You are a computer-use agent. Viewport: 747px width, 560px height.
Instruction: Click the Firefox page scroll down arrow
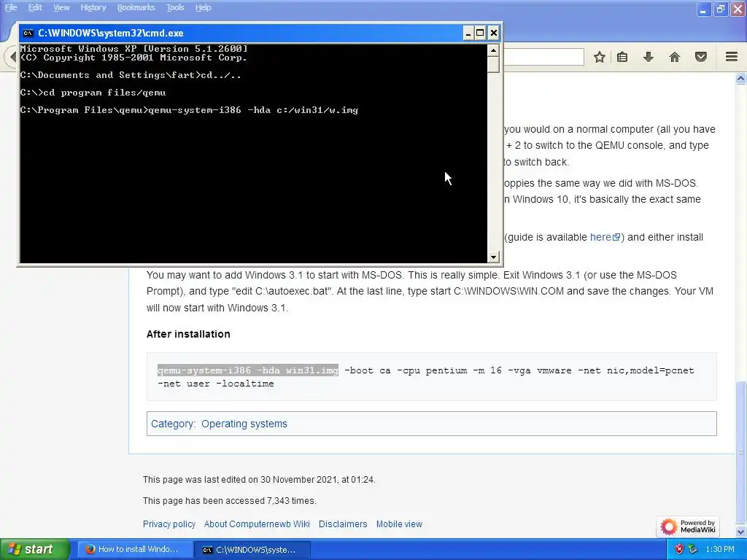[741, 532]
